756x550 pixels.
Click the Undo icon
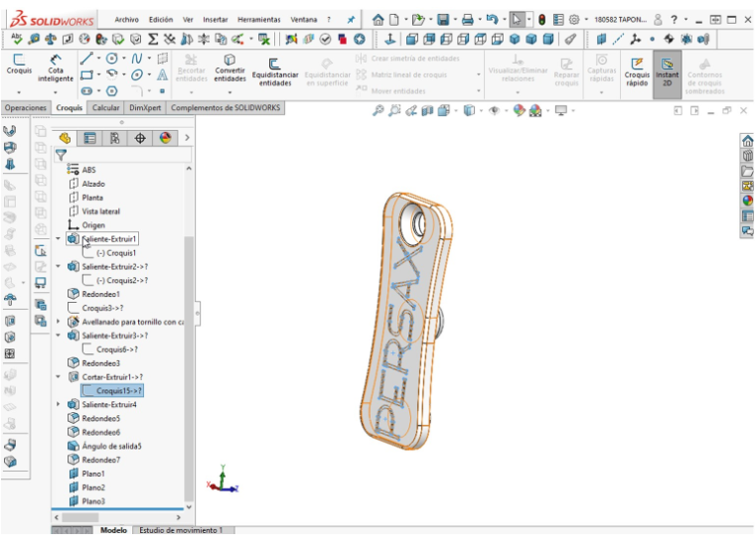click(x=492, y=20)
